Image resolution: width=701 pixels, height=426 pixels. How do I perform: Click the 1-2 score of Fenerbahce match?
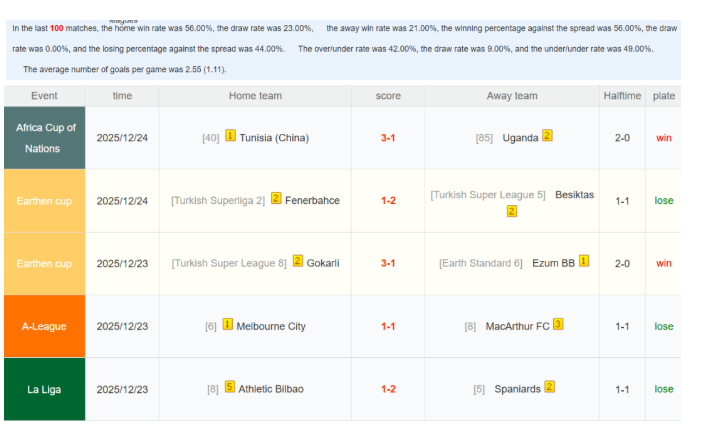388,201
